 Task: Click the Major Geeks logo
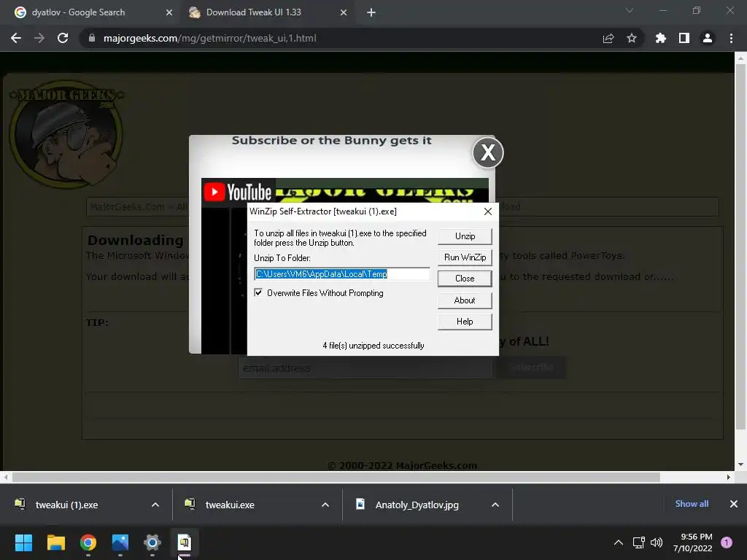click(x=66, y=134)
